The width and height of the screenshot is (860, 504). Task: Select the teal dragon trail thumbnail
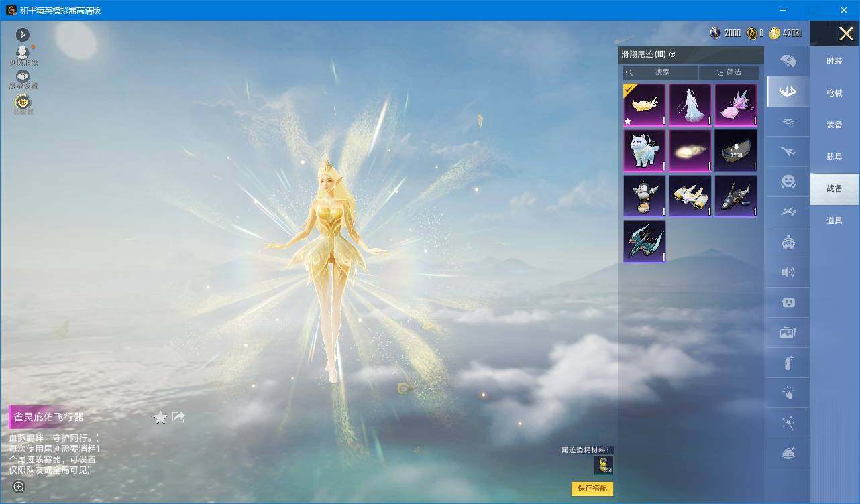click(x=645, y=242)
